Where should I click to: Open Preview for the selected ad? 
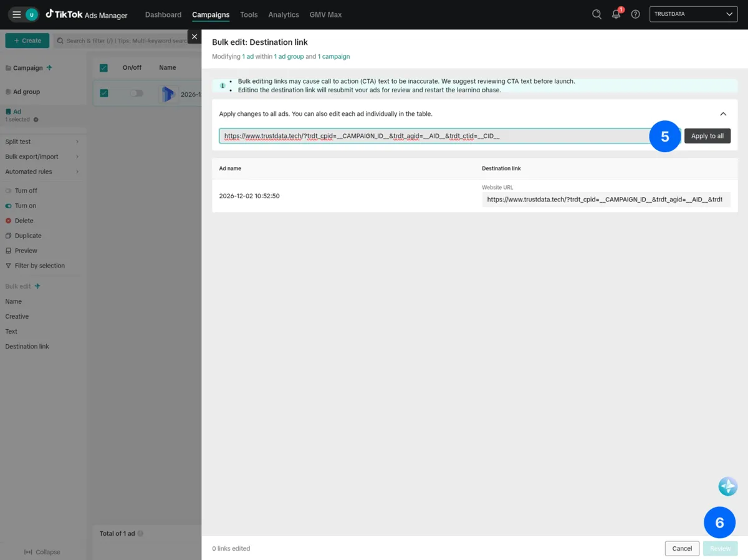click(x=10, y=250)
